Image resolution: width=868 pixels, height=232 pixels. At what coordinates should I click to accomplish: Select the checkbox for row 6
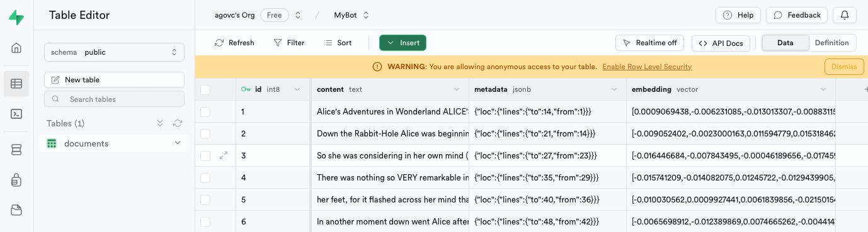(205, 222)
